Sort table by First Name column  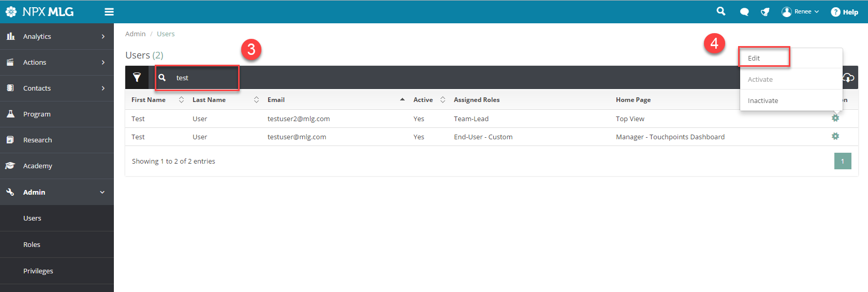149,100
